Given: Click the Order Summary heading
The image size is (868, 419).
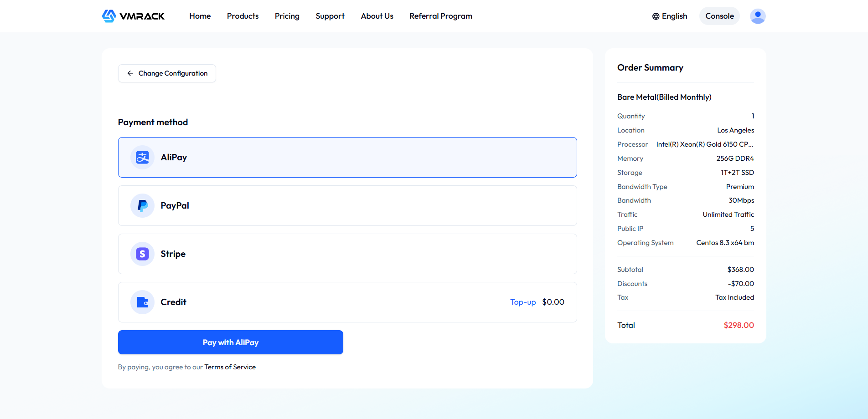Looking at the screenshot, I should tap(650, 68).
